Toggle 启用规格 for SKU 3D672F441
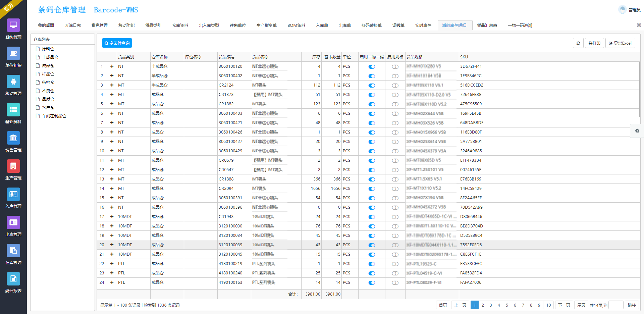644x314 pixels. click(395, 67)
